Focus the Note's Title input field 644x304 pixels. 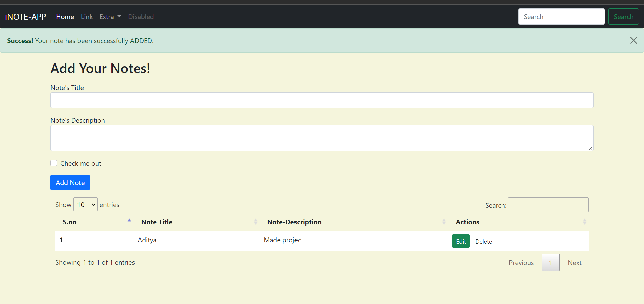(x=322, y=100)
